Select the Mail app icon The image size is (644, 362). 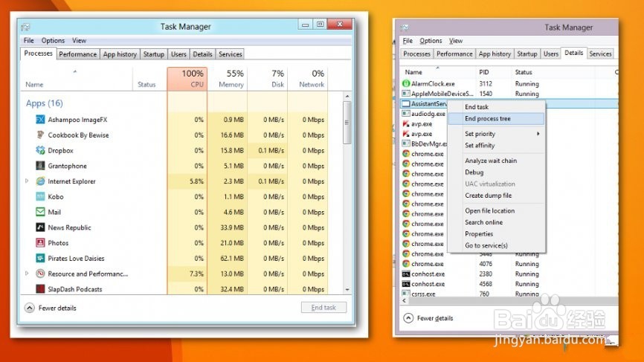tap(40, 212)
